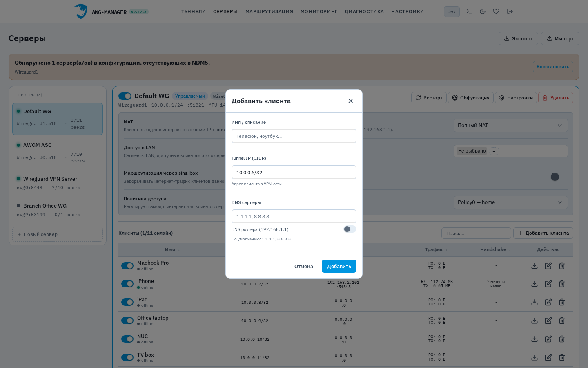Edit the Office laptop client
The height and width of the screenshot is (368, 588).
coord(548,321)
